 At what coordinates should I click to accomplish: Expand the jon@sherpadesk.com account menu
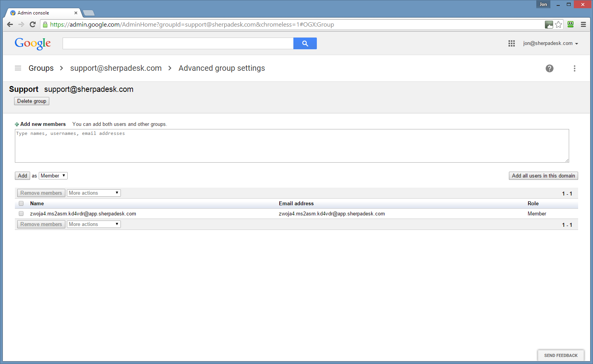click(550, 43)
